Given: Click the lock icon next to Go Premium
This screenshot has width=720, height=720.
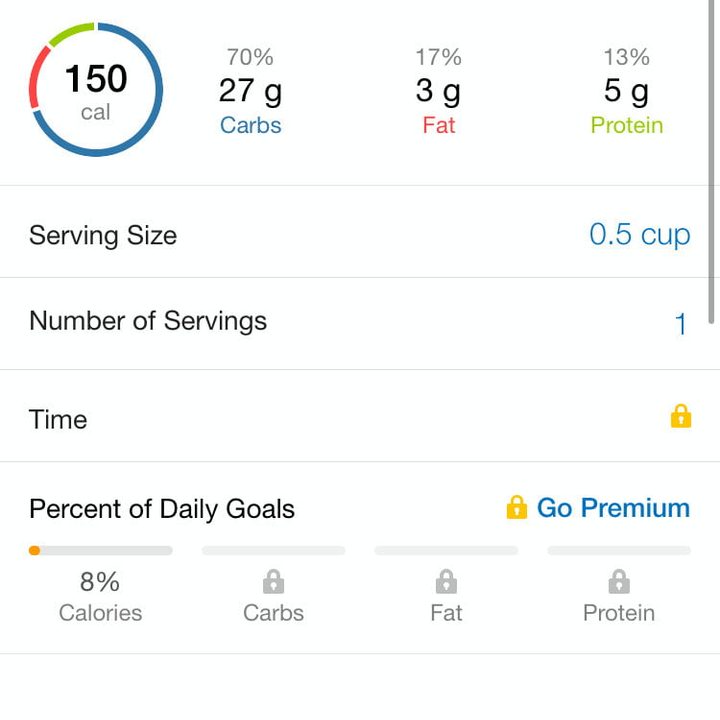Looking at the screenshot, I should pyautogui.click(x=516, y=507).
